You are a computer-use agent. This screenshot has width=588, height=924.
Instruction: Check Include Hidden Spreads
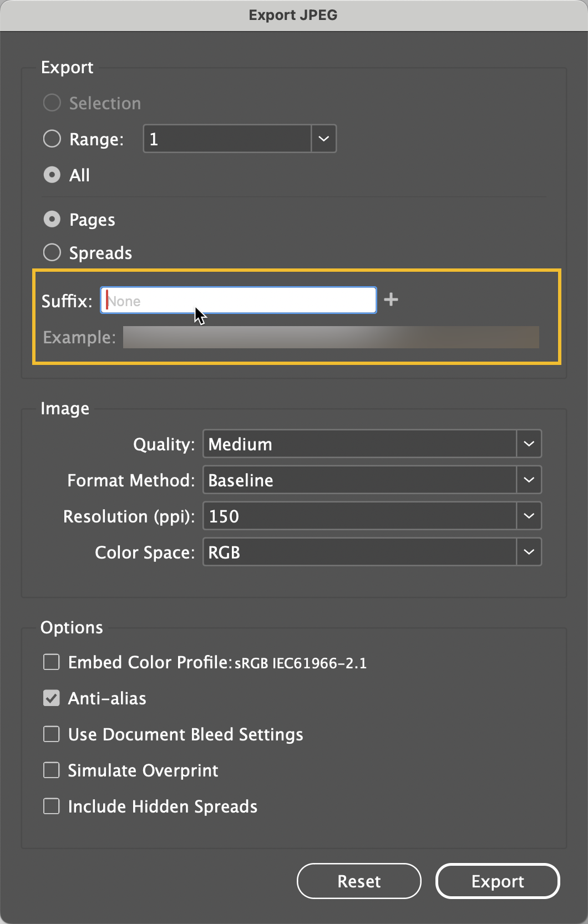(52, 806)
